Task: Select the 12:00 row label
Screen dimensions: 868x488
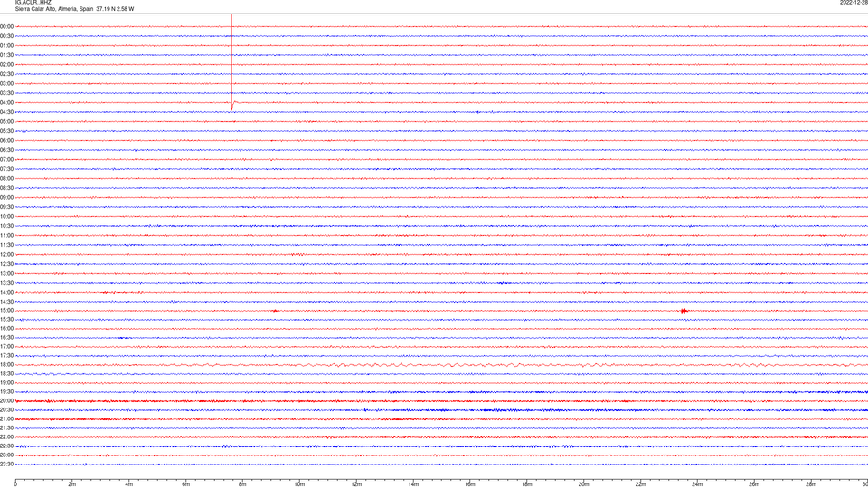Action: coord(6,255)
